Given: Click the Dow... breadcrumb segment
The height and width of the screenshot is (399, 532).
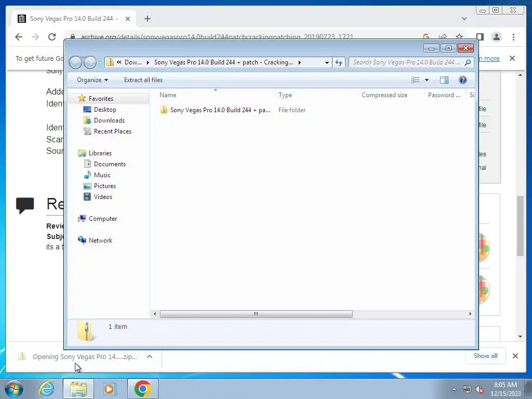Looking at the screenshot, I should pyautogui.click(x=133, y=62).
